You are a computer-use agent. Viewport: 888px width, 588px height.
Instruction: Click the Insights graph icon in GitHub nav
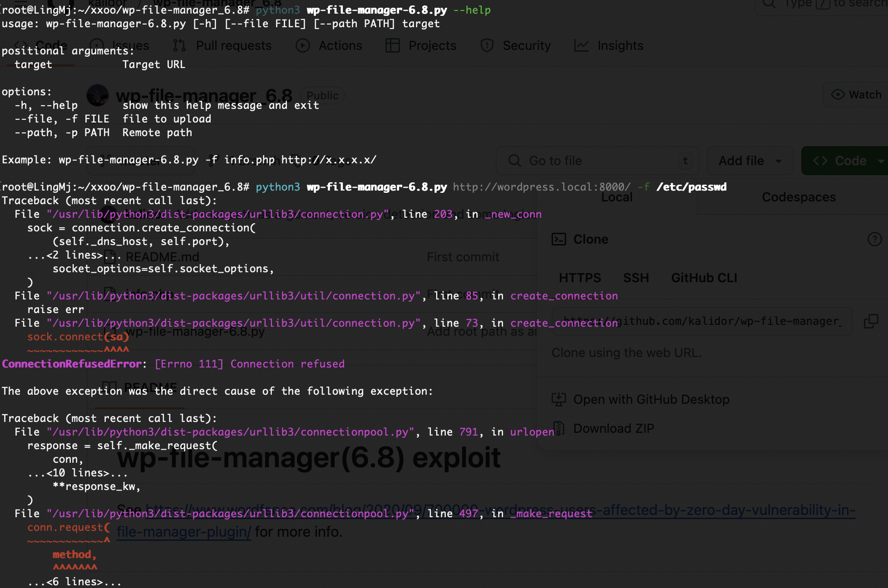582,46
